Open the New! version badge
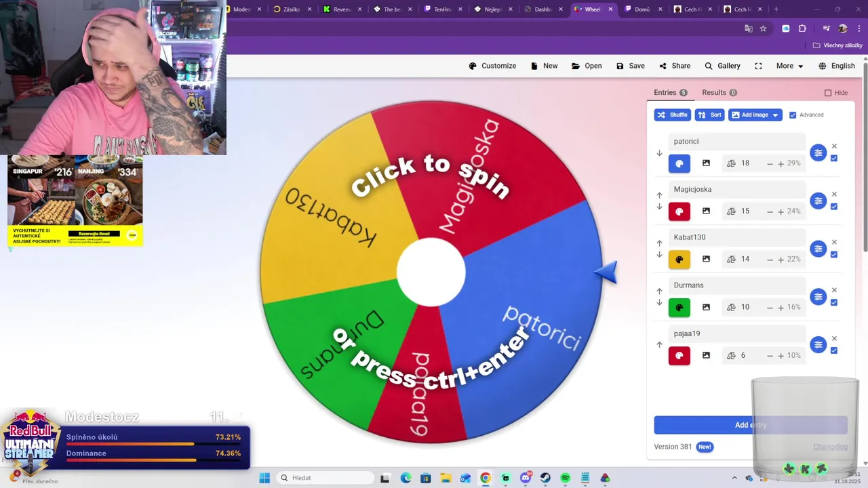 tap(705, 447)
